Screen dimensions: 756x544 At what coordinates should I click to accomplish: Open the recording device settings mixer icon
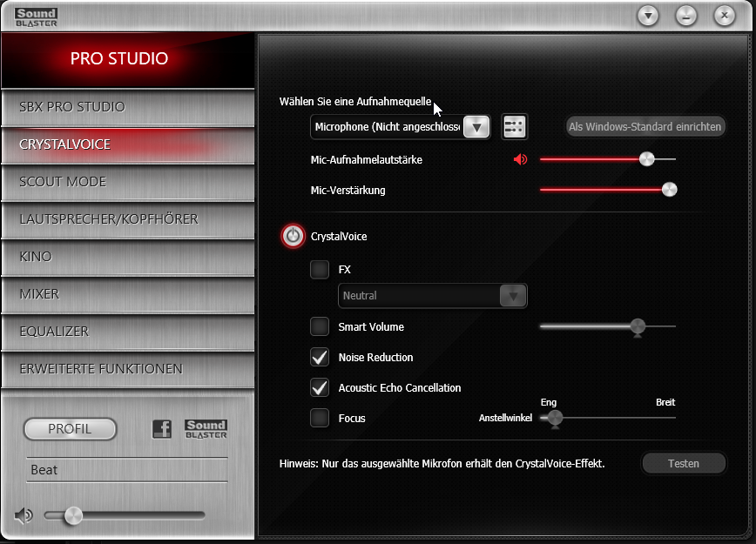(x=514, y=127)
